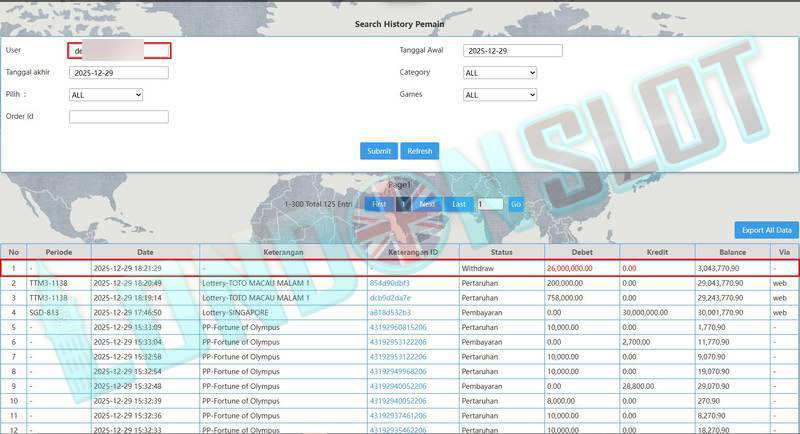Click the Next page button
The width and height of the screenshot is (800, 434).
[x=427, y=204]
